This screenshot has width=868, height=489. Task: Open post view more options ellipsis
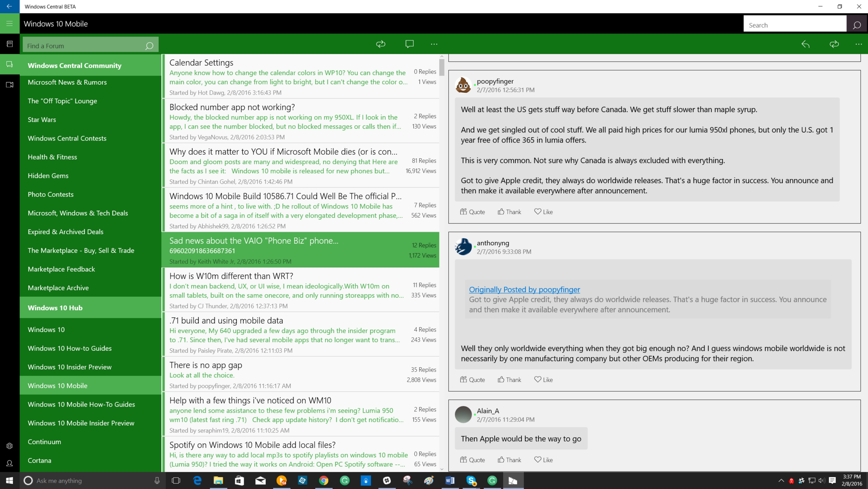coord(858,44)
